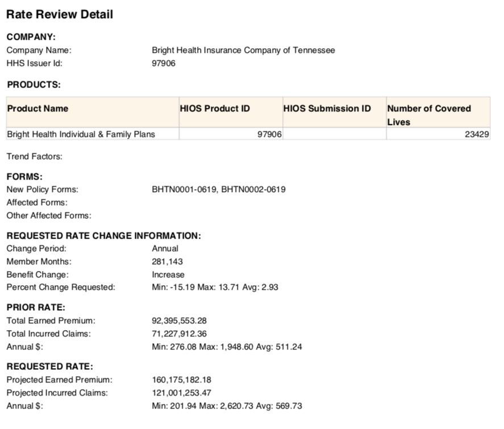504x429 pixels.
Task: Click the Product Name column header
Action: click(x=38, y=109)
